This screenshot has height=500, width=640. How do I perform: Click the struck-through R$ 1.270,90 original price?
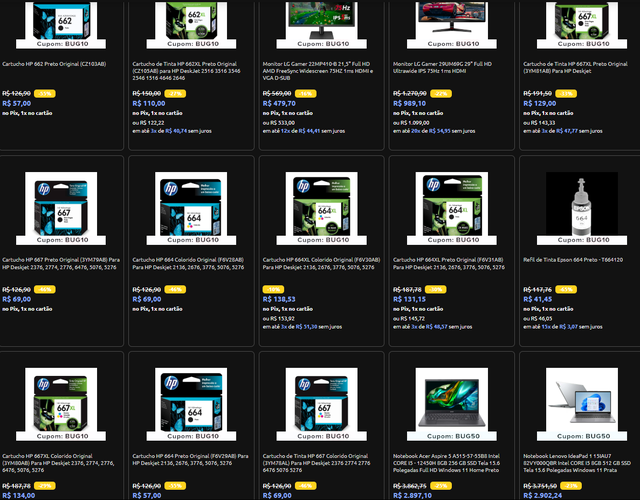(x=409, y=93)
